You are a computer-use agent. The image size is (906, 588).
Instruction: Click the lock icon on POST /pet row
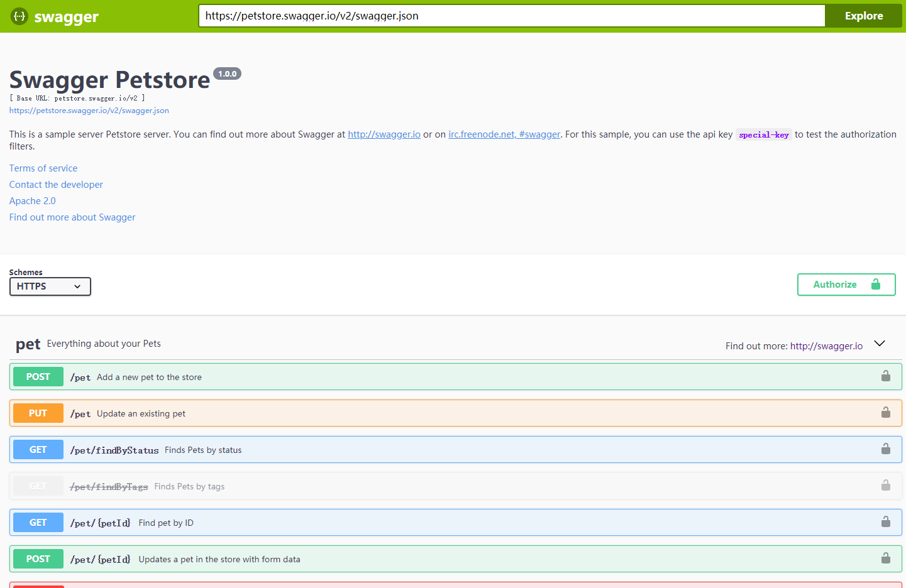tap(885, 376)
